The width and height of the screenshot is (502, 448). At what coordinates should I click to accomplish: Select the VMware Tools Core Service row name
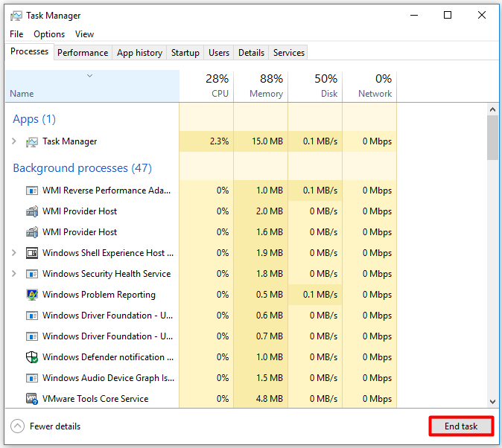(95, 399)
